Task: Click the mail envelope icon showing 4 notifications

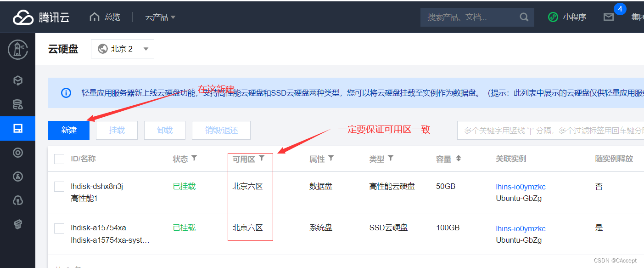Action: pos(609,17)
